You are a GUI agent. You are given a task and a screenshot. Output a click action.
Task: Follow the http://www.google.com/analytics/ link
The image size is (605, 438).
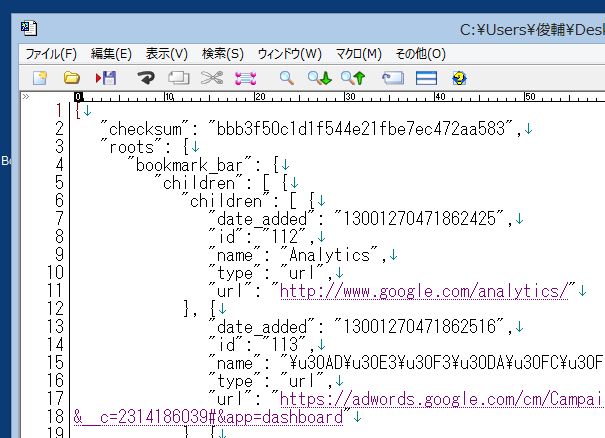click(x=424, y=291)
